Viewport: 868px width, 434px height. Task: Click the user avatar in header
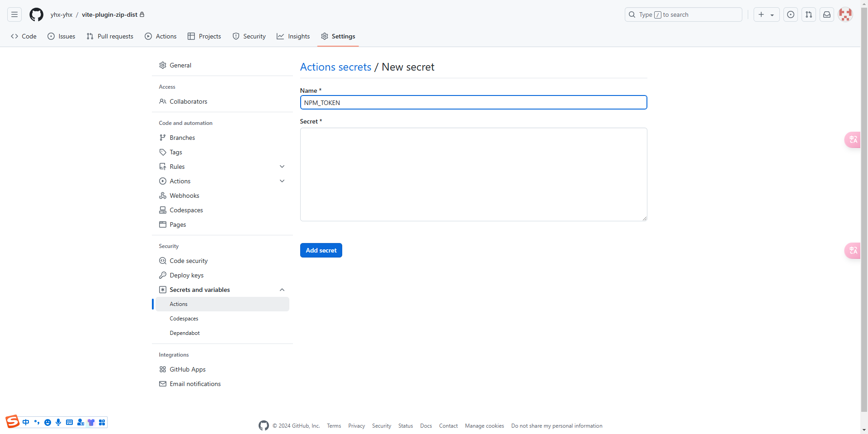point(845,14)
